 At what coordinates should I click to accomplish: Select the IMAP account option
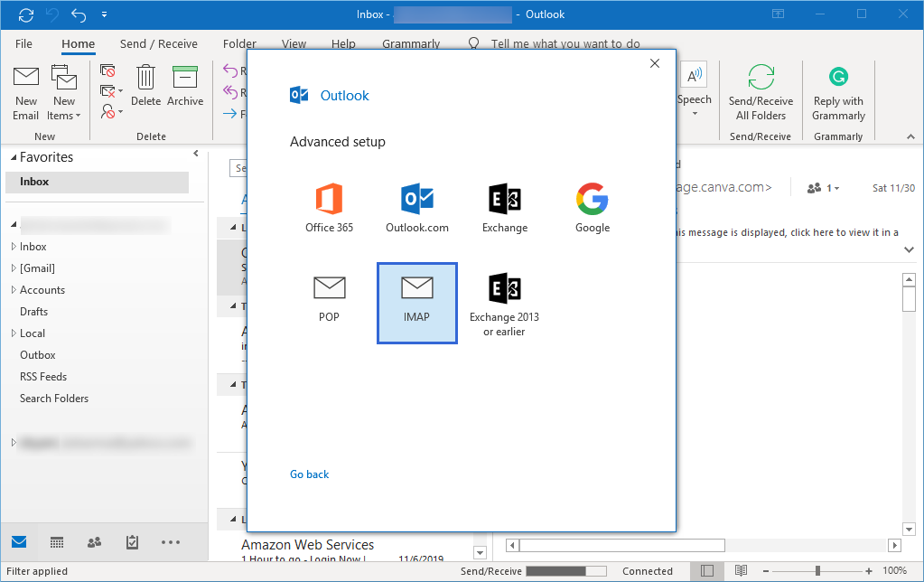pyautogui.click(x=416, y=303)
